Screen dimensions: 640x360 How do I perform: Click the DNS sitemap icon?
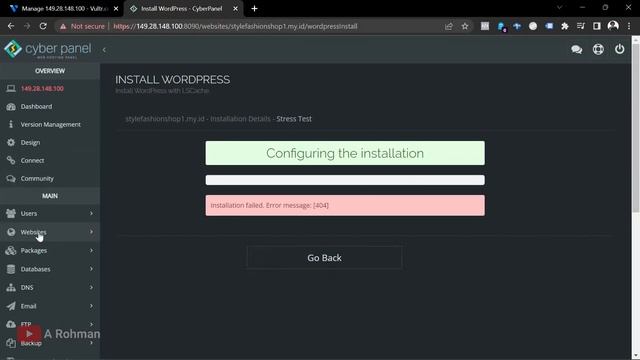(11, 287)
